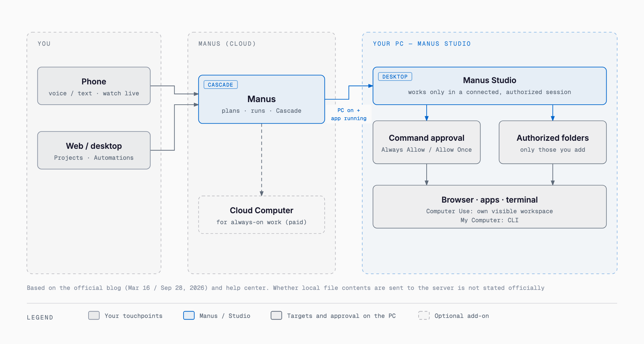This screenshot has width=644, height=344.
Task: Select the 'LEGEND' label
Action: point(40,318)
